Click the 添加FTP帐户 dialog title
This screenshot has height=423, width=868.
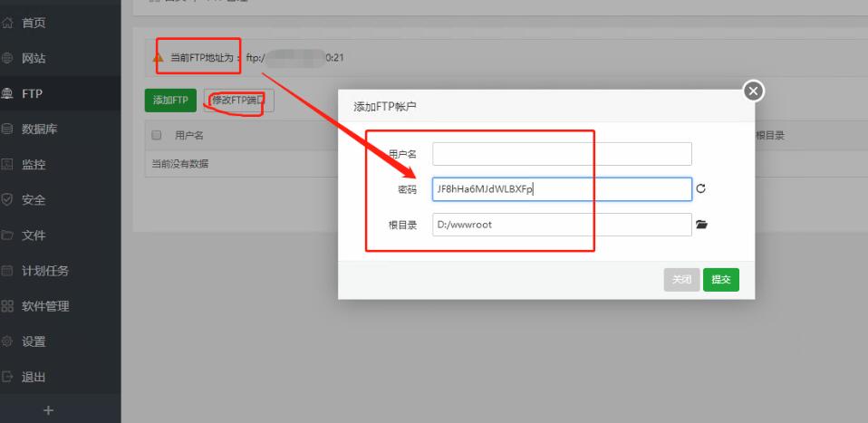click(x=384, y=106)
